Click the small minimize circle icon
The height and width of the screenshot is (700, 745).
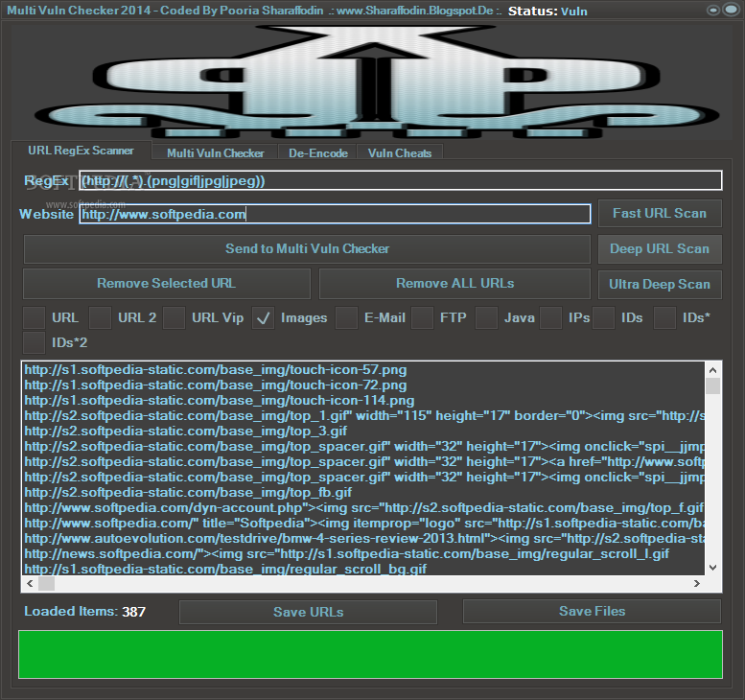pos(713,10)
